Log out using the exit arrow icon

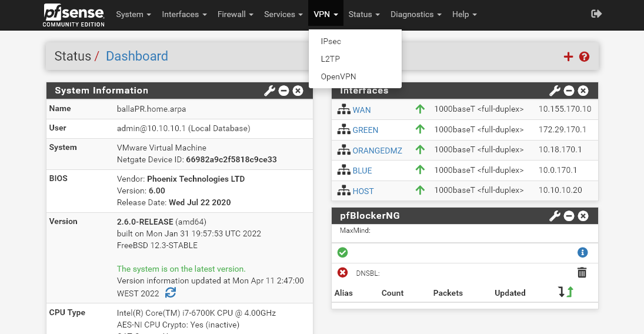(596, 14)
